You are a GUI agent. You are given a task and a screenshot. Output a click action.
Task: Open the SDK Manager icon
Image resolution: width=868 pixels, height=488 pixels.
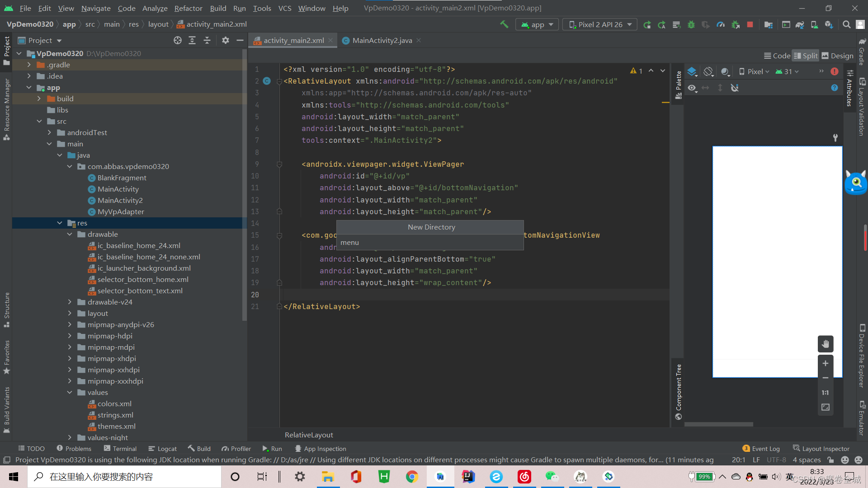pos(829,24)
